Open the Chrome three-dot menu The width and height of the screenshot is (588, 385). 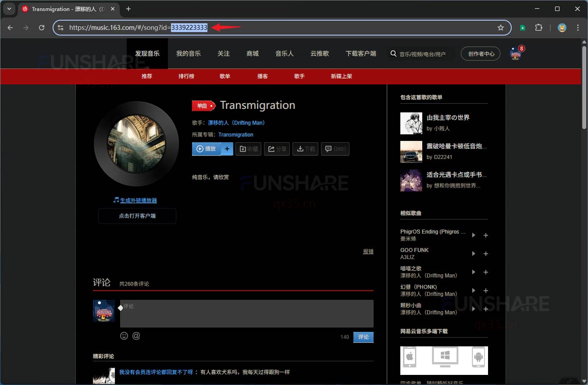(x=578, y=27)
